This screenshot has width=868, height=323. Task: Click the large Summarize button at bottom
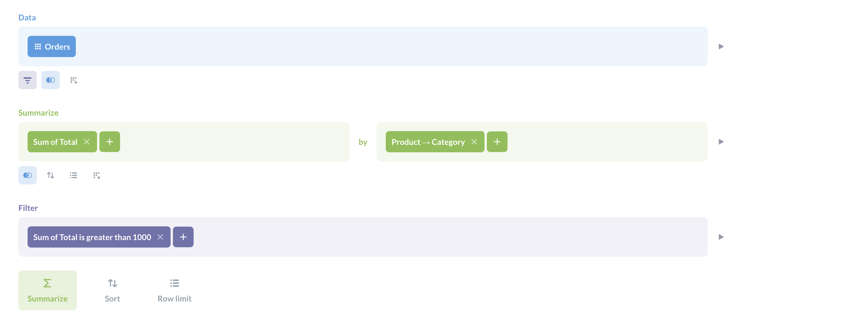(47, 290)
